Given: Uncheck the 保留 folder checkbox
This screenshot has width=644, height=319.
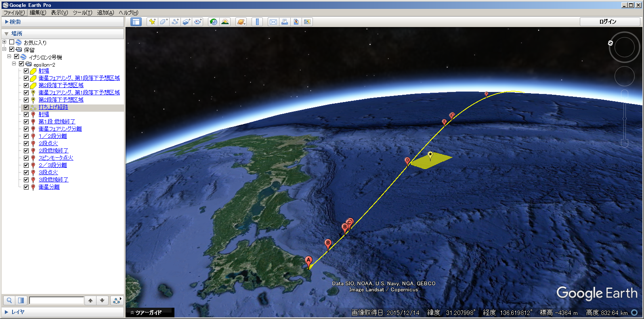Looking at the screenshot, I should click(12, 49).
